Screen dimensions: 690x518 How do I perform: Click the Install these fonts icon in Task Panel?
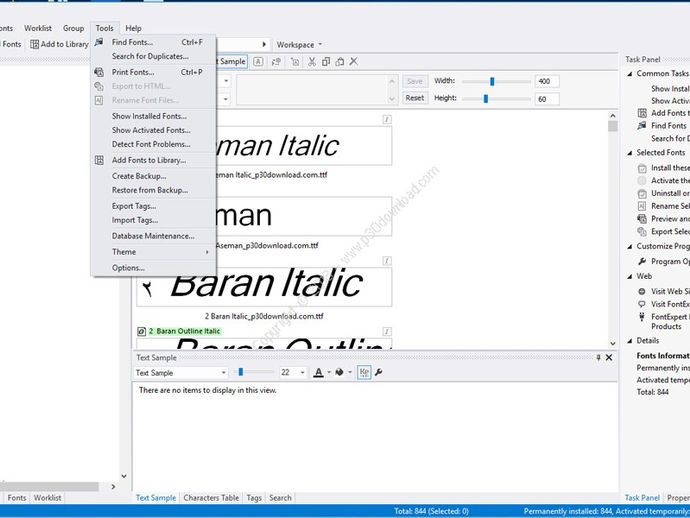[x=642, y=168]
